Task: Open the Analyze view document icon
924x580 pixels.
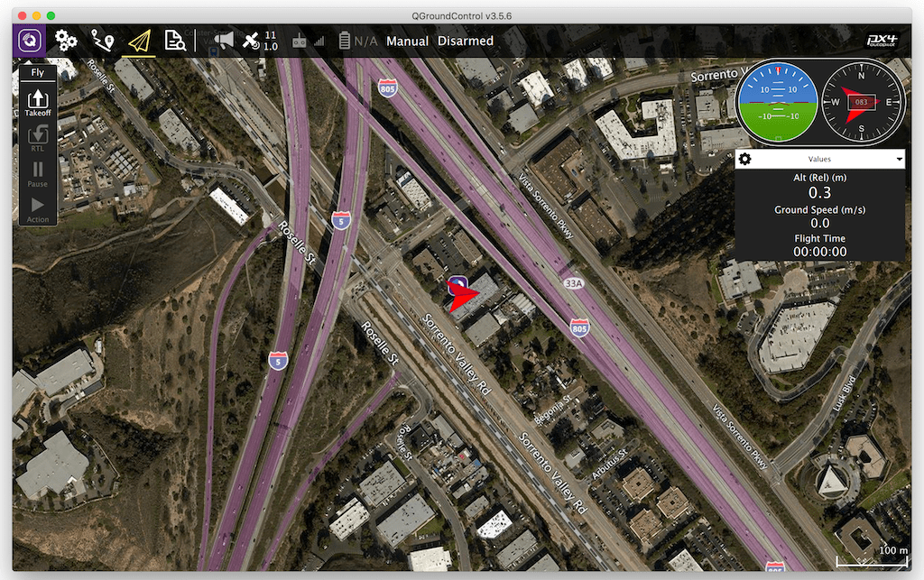Action: click(x=175, y=41)
